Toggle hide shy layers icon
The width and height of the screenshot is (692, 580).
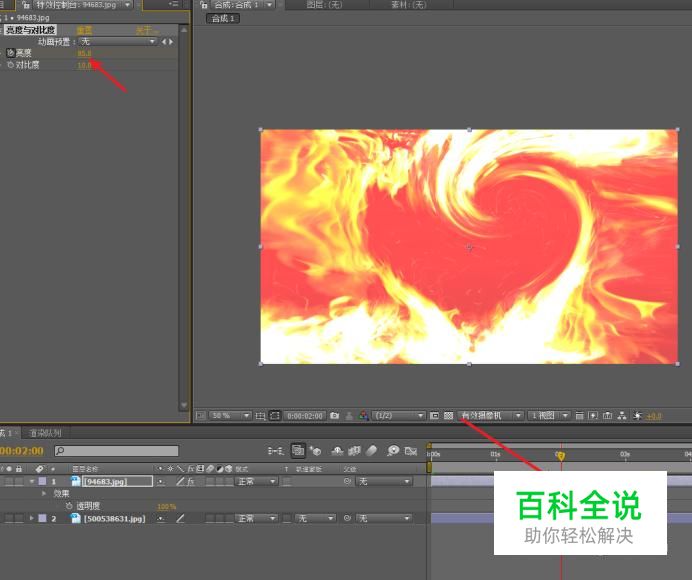pos(337,451)
